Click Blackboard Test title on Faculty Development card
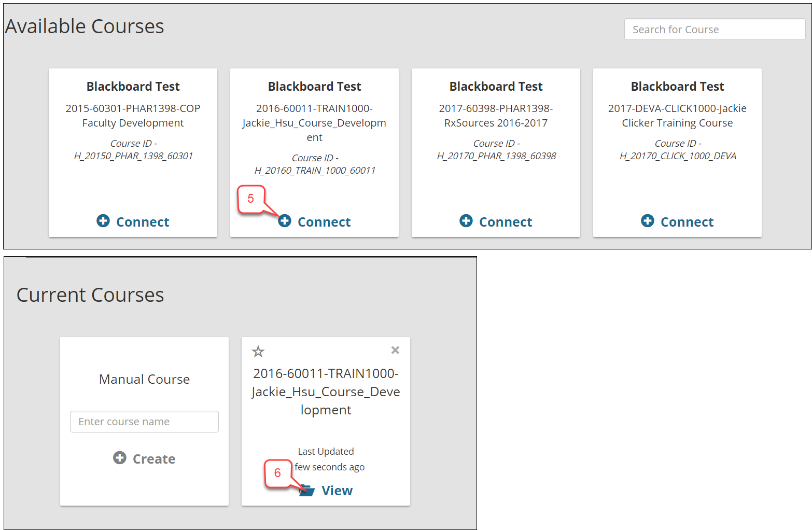Image resolution: width=812 pixels, height=530 pixels. coord(133,87)
